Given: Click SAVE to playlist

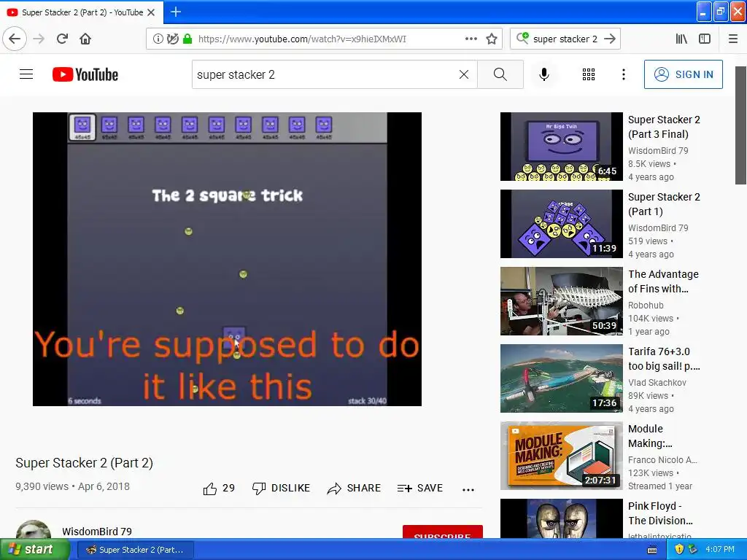Looking at the screenshot, I should click(x=420, y=488).
